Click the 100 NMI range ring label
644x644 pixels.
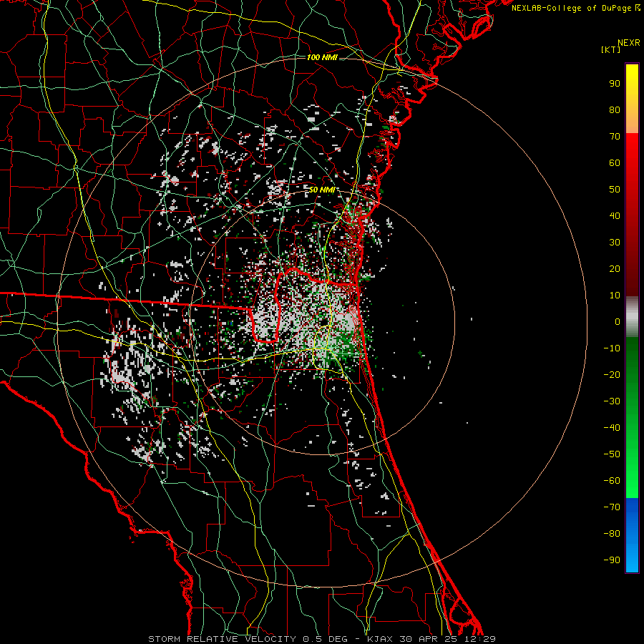322,57
